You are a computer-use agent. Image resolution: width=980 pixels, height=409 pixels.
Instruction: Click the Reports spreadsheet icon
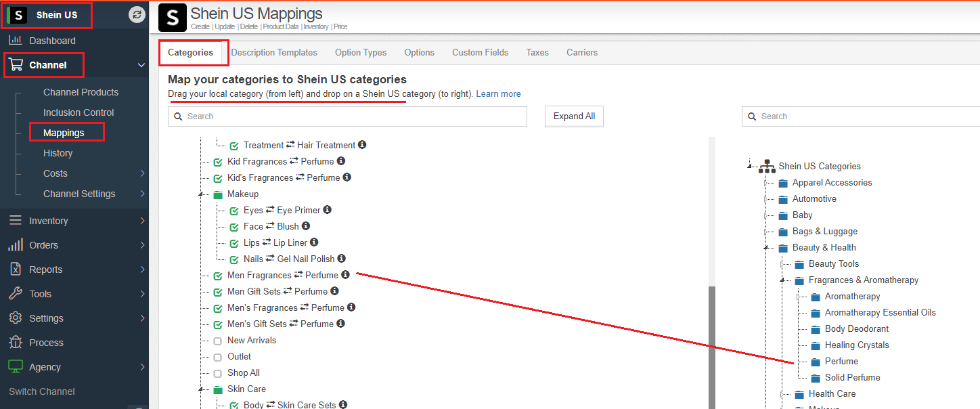pyautogui.click(x=15, y=270)
